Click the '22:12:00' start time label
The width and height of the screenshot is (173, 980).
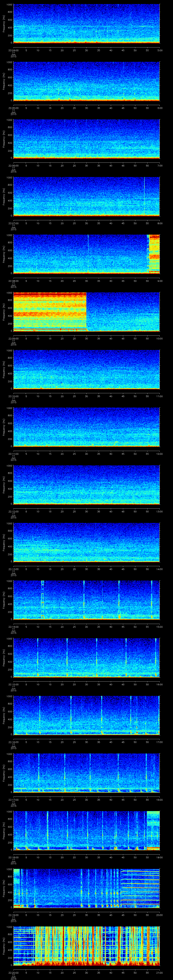(13, 511)
